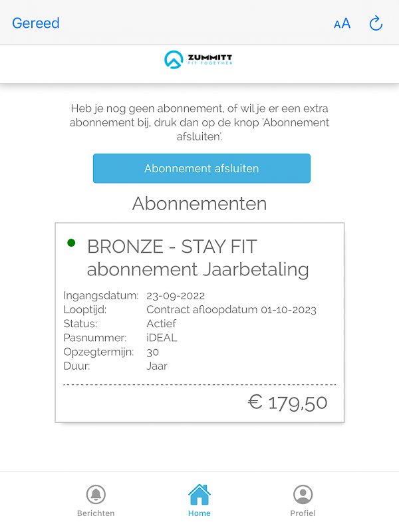Reload the page with the refresh icon
Image resolution: width=399 pixels, height=532 pixels.
tap(376, 24)
